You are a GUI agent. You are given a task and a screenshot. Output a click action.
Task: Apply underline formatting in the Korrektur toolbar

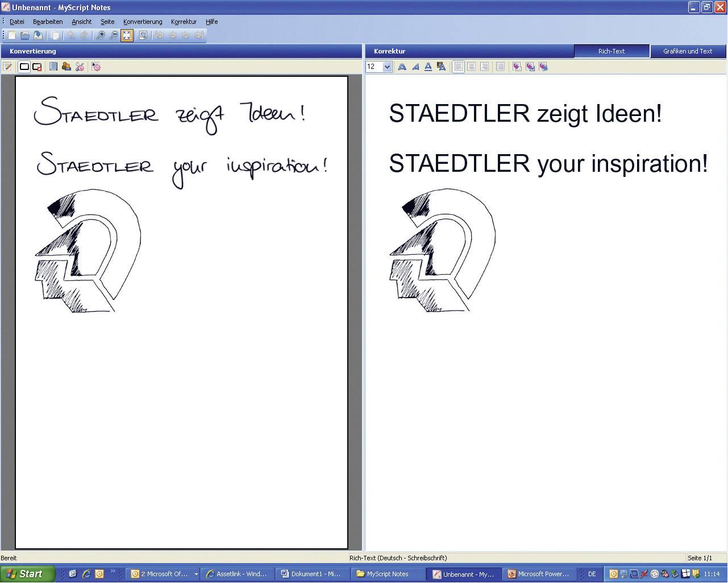coord(427,67)
